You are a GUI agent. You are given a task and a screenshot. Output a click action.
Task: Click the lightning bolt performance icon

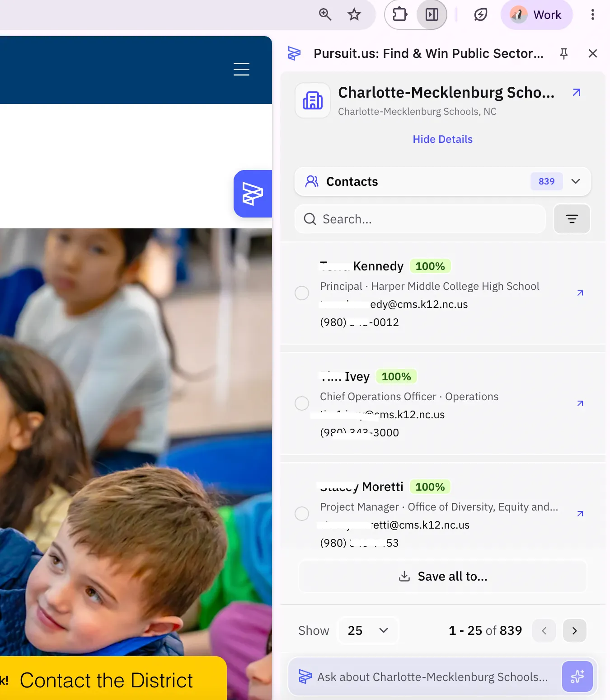point(480,14)
